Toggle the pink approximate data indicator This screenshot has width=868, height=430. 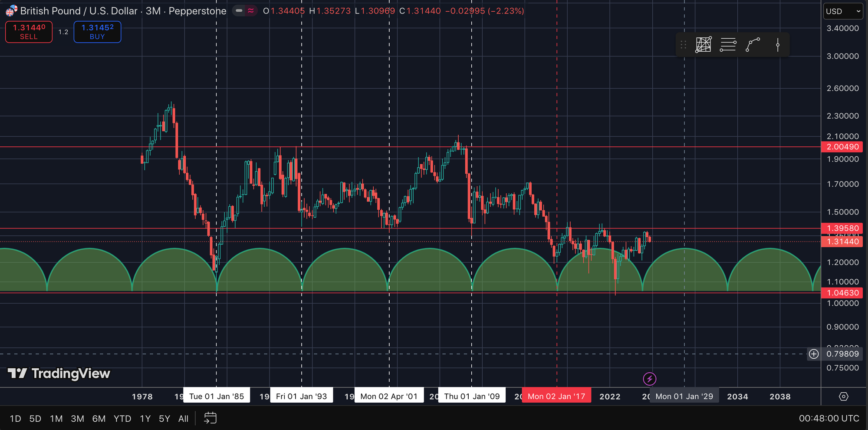pos(251,11)
